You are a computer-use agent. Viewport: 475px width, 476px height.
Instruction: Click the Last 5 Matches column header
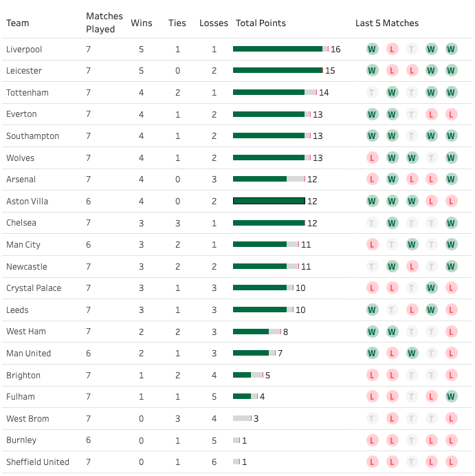[386, 23]
